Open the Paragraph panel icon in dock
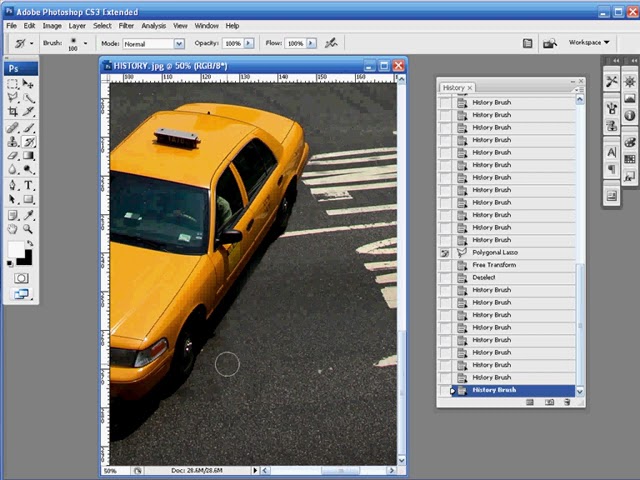Screen dimensions: 640x480 click(611, 169)
